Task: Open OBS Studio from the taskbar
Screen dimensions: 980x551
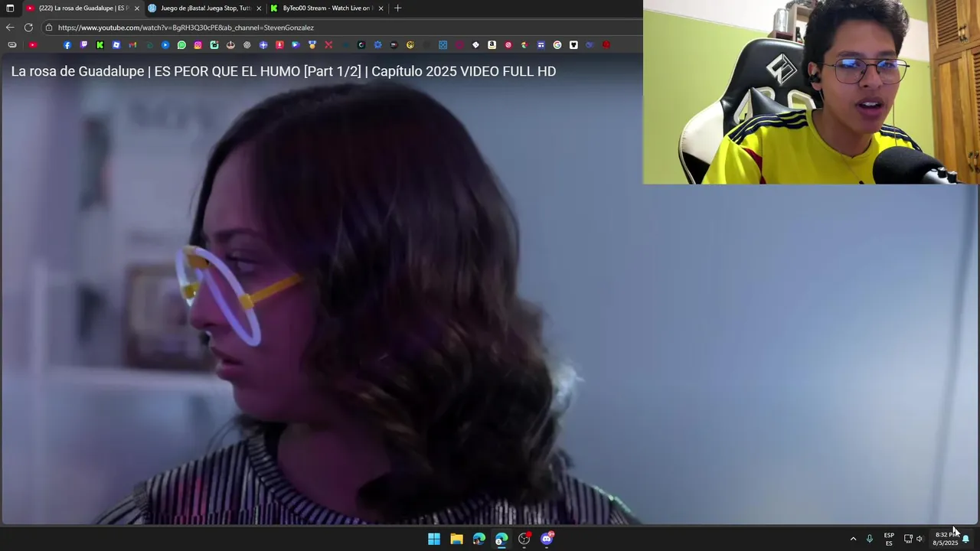Action: pyautogui.click(x=524, y=539)
